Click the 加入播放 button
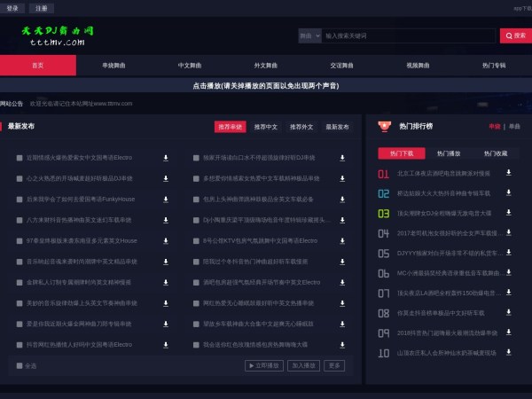The height and width of the screenshot is (399, 532). [303, 365]
